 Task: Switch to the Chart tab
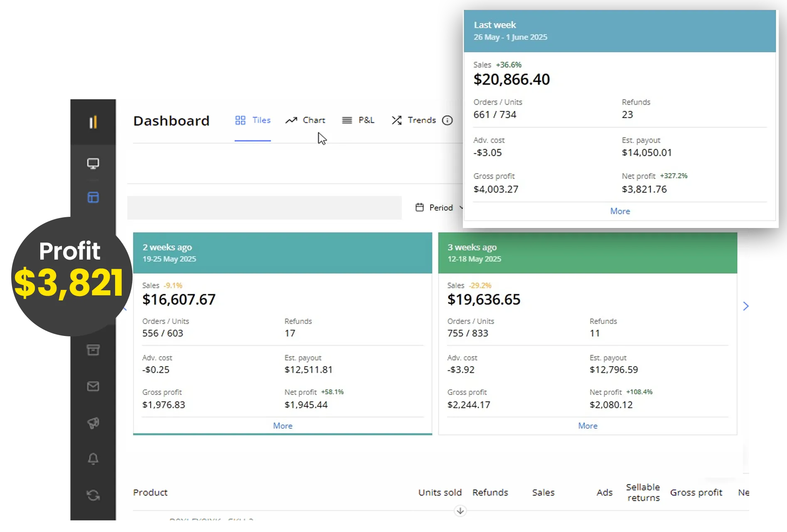click(x=305, y=120)
